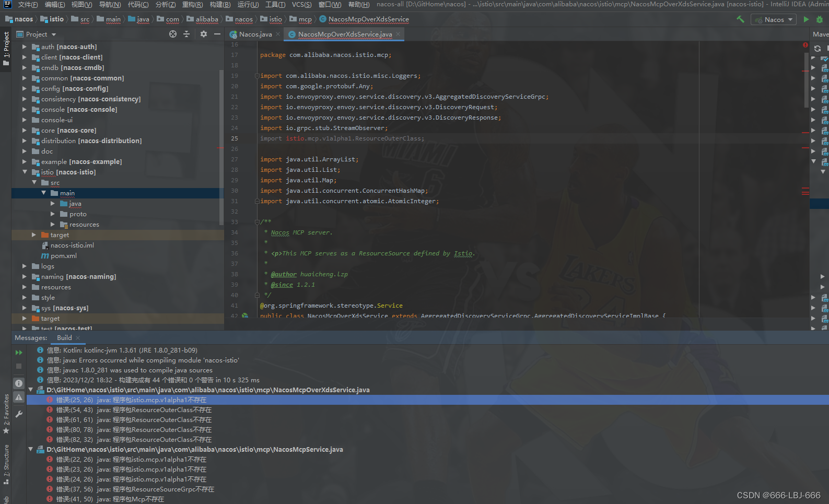This screenshot has height=504, width=829.
Task: Fold the import block at line 19
Action: tap(256, 76)
